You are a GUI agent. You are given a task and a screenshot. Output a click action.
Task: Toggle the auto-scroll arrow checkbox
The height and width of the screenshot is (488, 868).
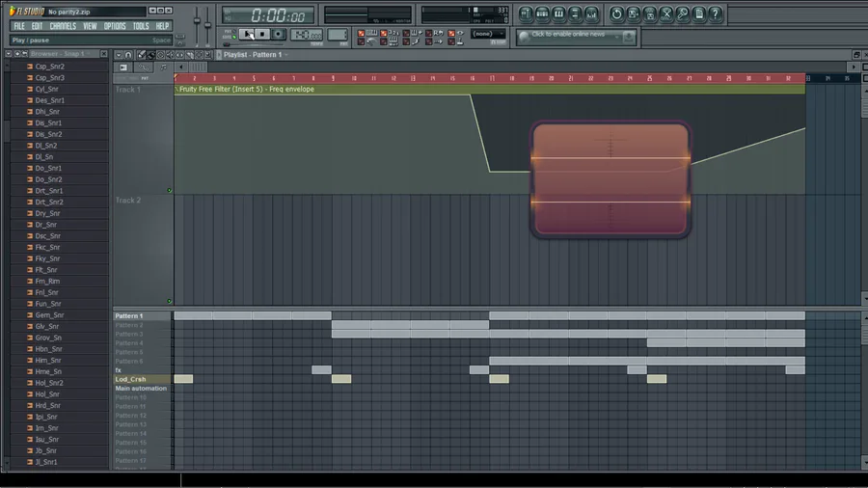click(x=428, y=42)
